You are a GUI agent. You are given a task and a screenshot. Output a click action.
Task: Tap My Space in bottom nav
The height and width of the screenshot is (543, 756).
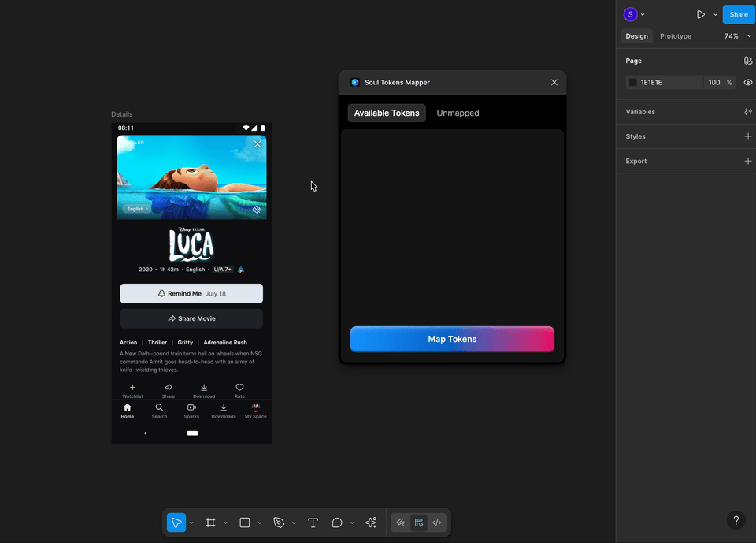[x=255, y=411]
